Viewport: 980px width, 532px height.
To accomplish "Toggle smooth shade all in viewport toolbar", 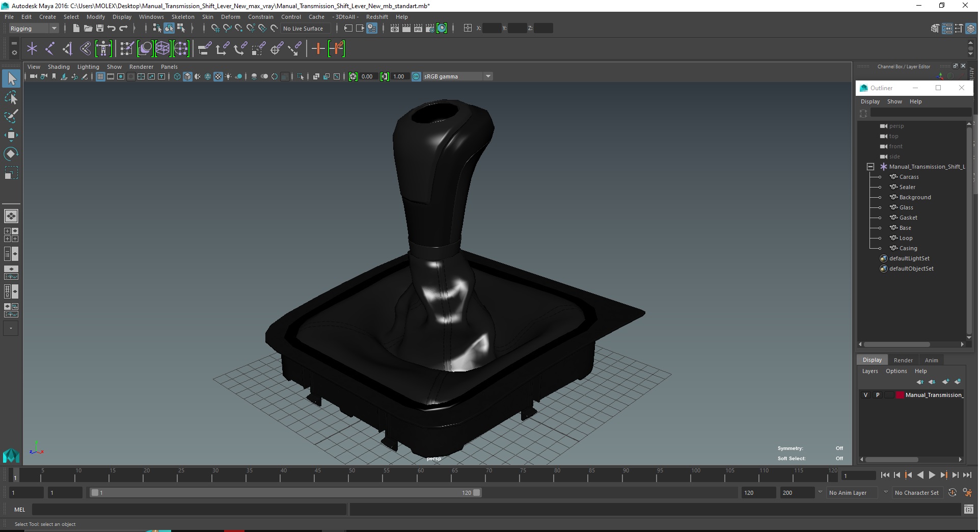I will 187,76.
